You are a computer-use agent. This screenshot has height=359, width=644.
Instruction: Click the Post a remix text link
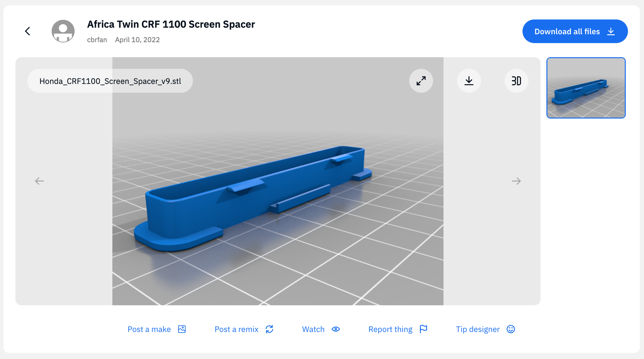(236, 329)
